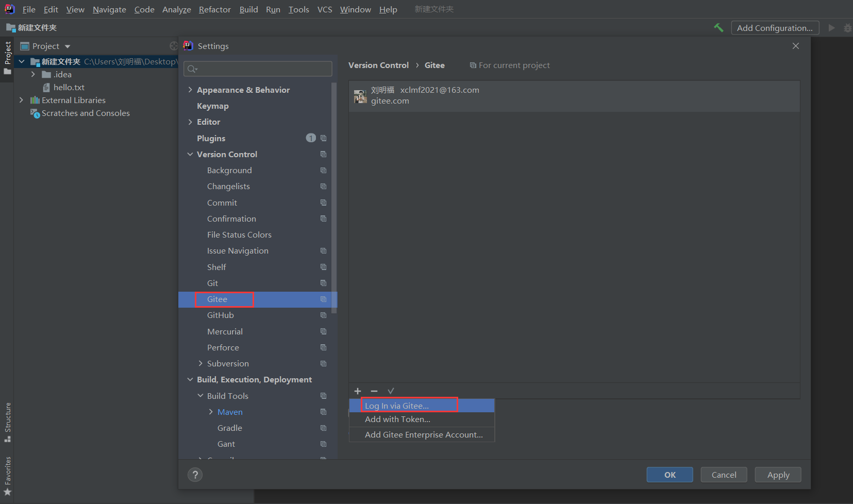
Task: Click the Add account plus icon
Action: [x=358, y=391]
